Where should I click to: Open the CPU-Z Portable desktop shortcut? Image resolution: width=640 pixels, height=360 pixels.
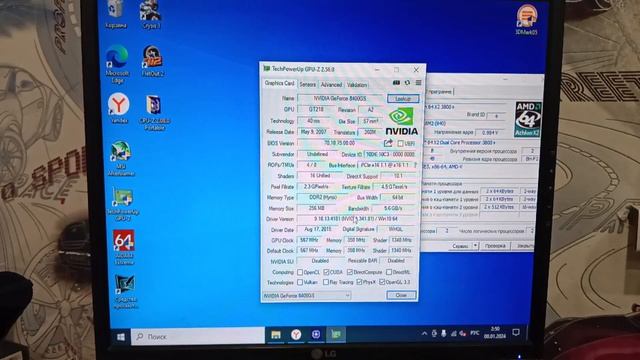click(154, 112)
